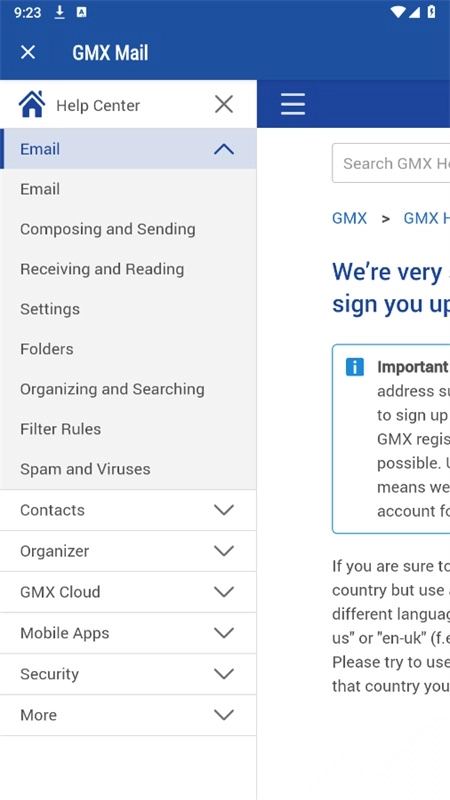Open the hamburger menu icon

click(293, 104)
